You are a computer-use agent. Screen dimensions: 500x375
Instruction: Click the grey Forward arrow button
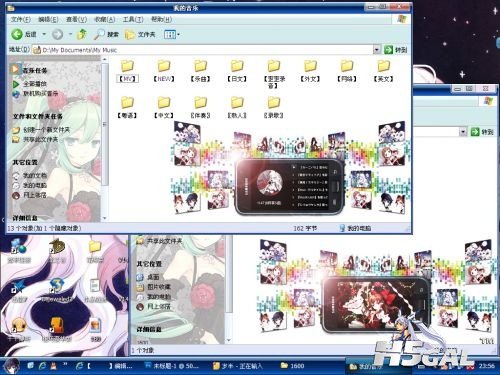pyautogui.click(x=57, y=34)
